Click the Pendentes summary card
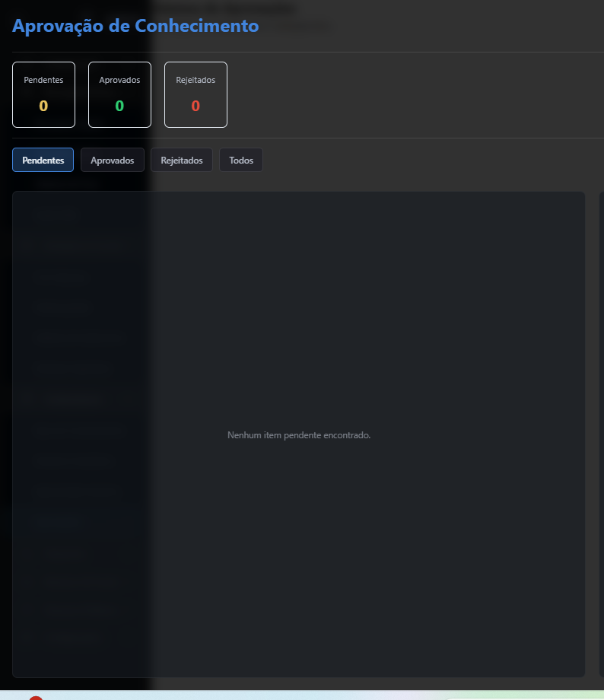 43,94
